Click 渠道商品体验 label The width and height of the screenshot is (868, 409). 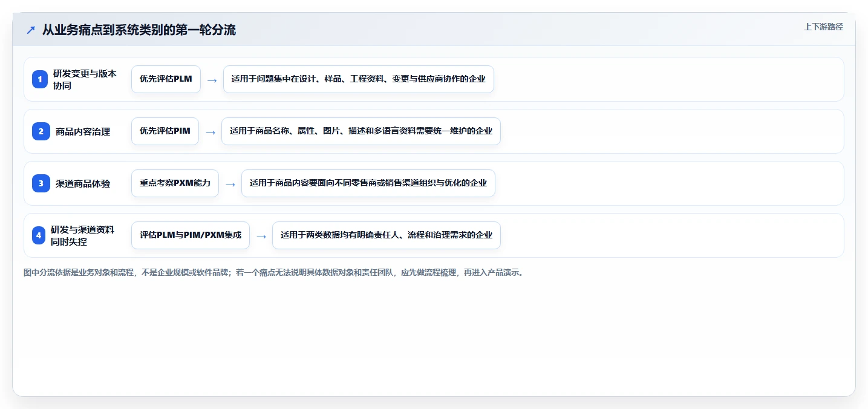click(83, 183)
